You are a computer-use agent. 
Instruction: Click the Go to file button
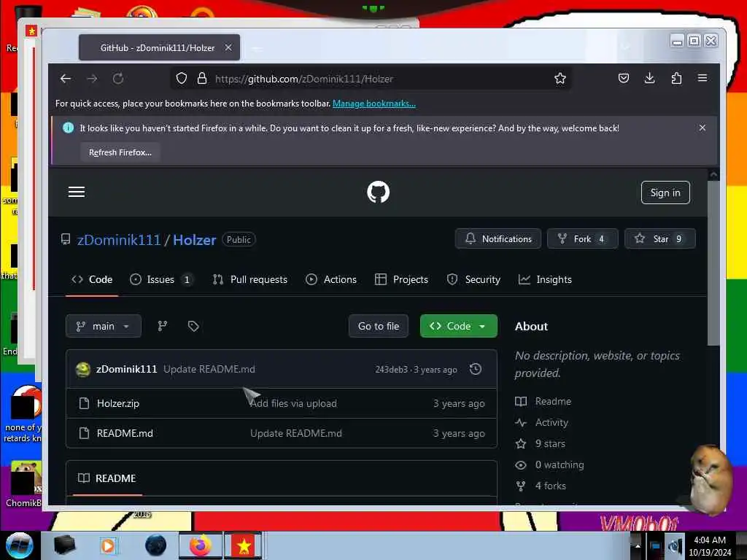[x=379, y=326]
